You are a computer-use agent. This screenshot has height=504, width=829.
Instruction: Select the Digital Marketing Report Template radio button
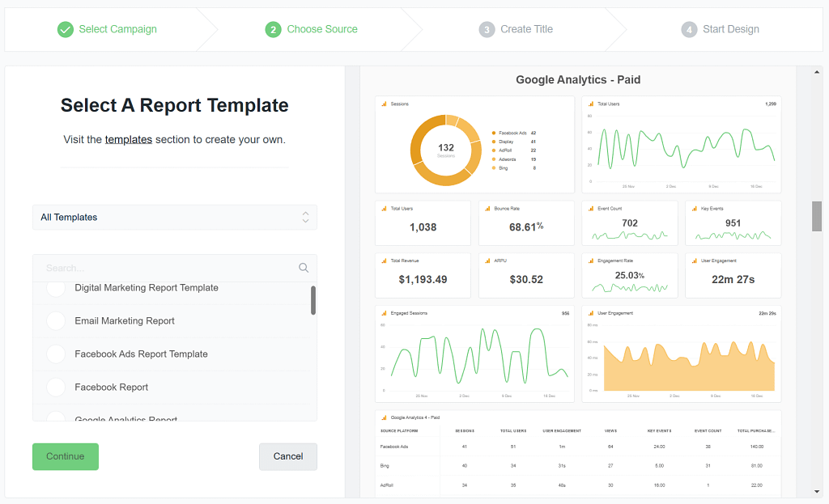[x=56, y=288]
